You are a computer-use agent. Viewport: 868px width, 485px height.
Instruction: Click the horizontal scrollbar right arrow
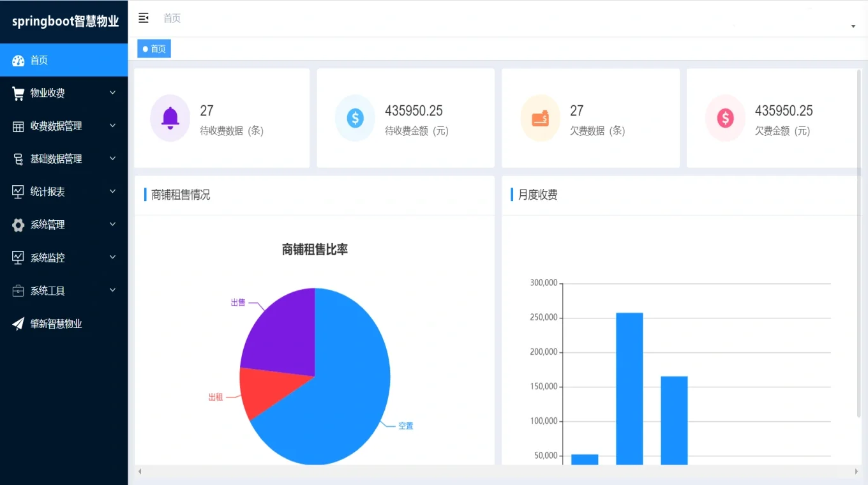click(857, 472)
